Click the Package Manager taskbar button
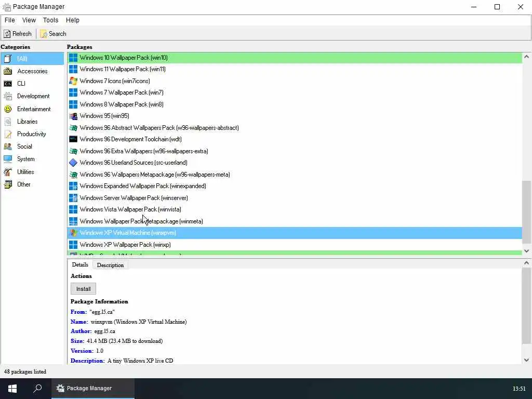The height and width of the screenshot is (399, 532). coord(92,389)
